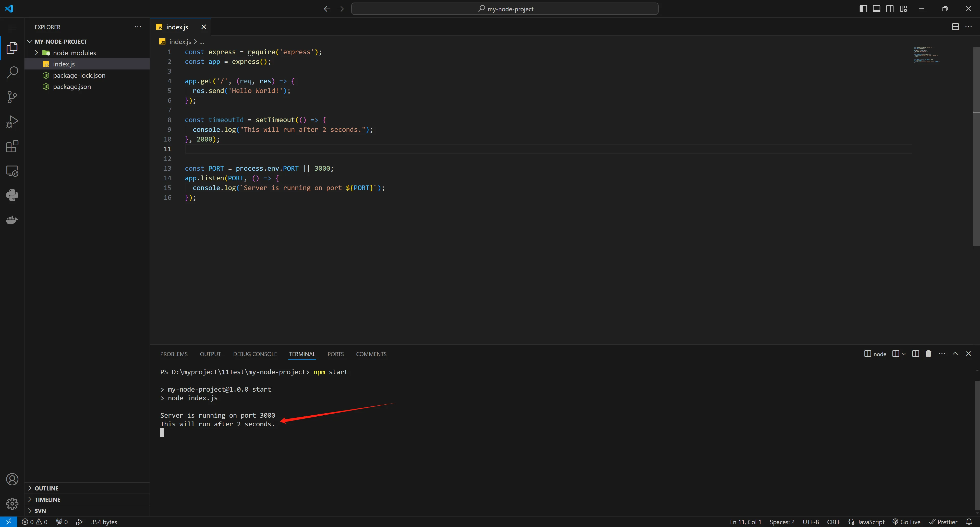Open the Run and Debug view

point(12,122)
